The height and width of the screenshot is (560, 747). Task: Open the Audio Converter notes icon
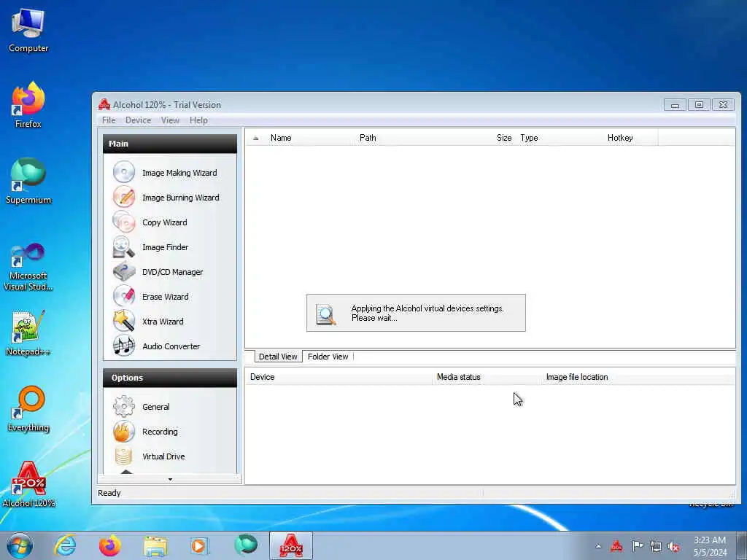[124, 346]
